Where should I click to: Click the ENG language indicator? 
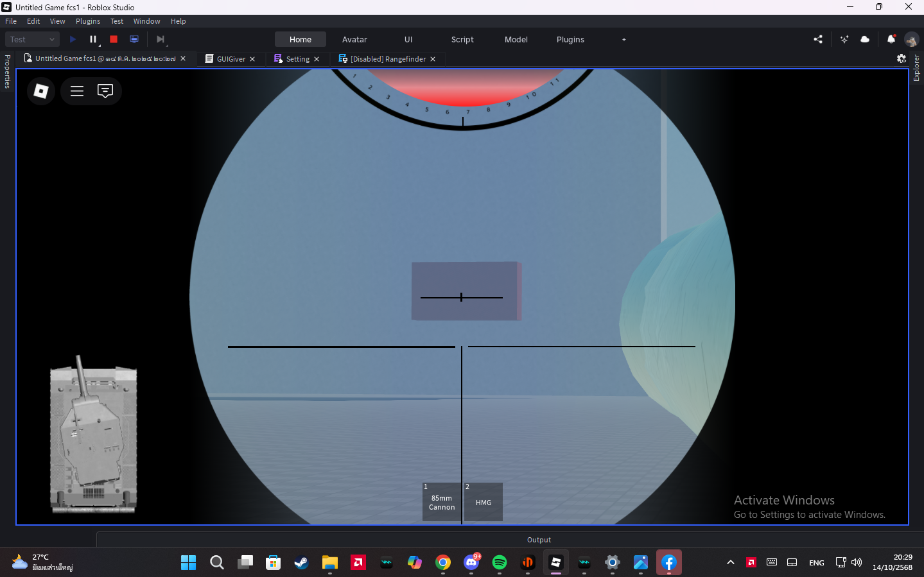pyautogui.click(x=817, y=563)
